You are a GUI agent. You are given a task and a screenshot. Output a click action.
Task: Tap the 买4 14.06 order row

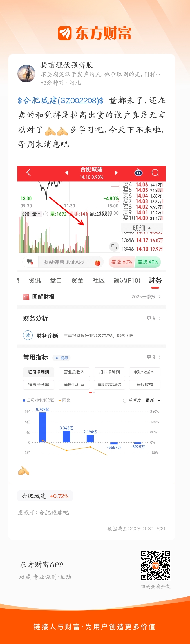[143, 185]
